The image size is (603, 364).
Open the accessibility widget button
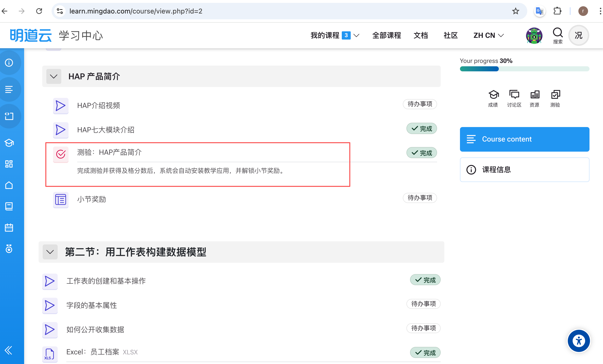click(579, 341)
